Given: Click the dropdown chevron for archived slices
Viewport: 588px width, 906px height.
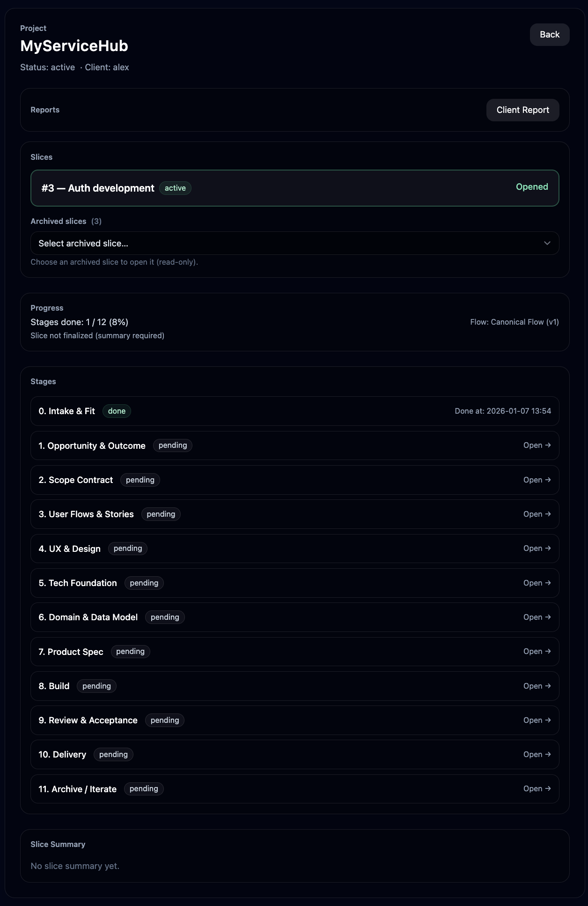Looking at the screenshot, I should click(x=547, y=243).
